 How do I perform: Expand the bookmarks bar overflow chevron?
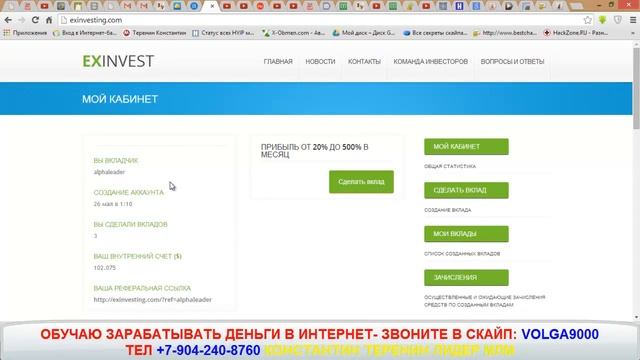(633, 33)
